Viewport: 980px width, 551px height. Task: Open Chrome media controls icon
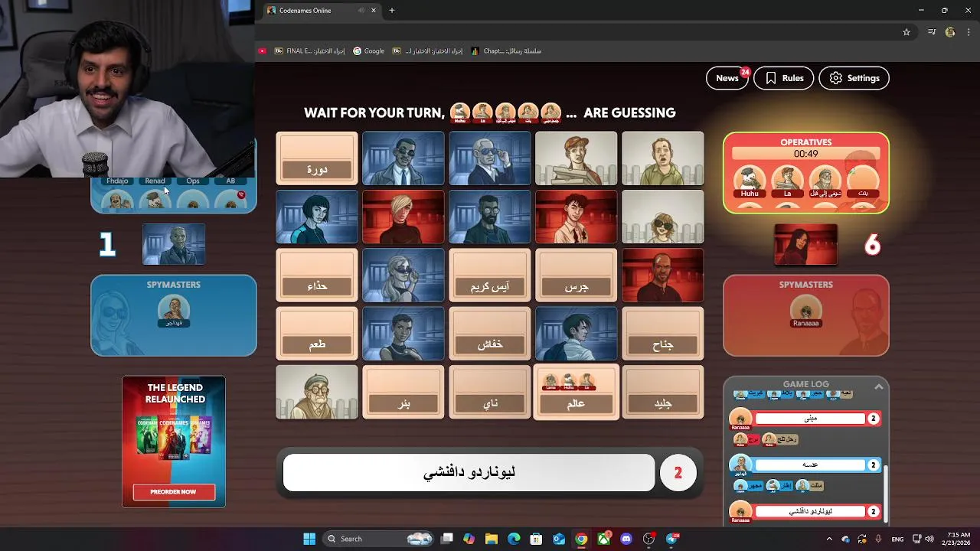tap(932, 32)
